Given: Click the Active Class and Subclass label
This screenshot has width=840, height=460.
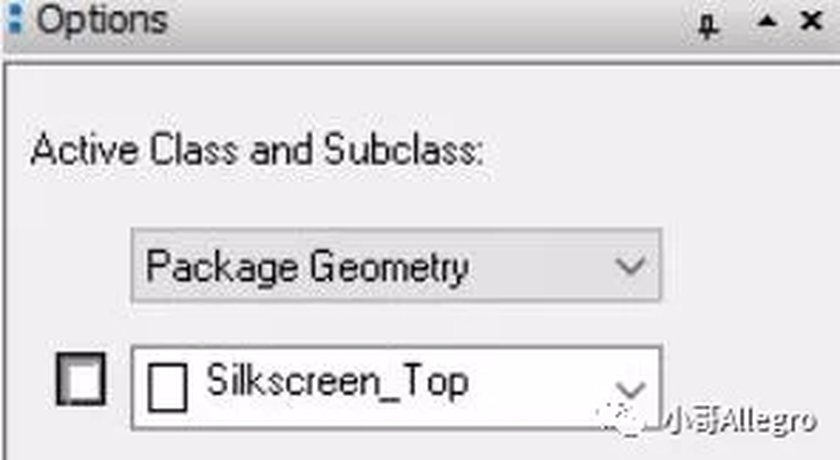Looking at the screenshot, I should [257, 149].
